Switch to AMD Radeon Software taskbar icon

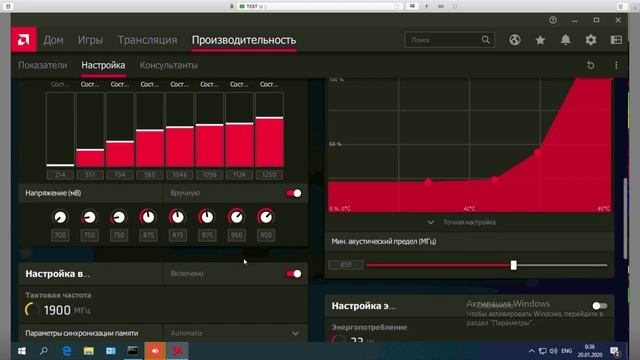point(178,351)
